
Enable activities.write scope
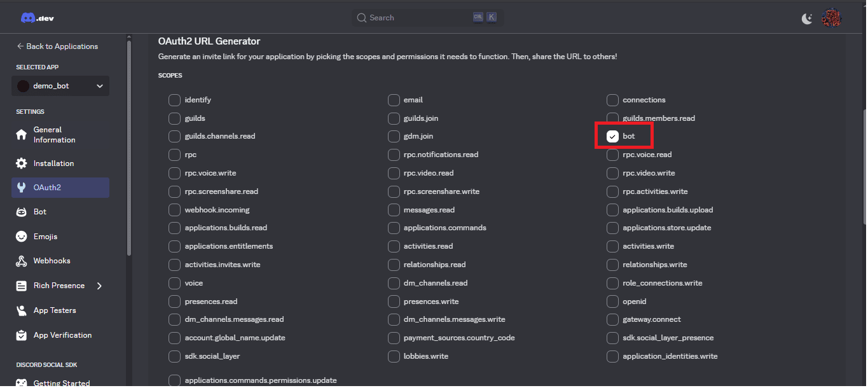click(612, 246)
